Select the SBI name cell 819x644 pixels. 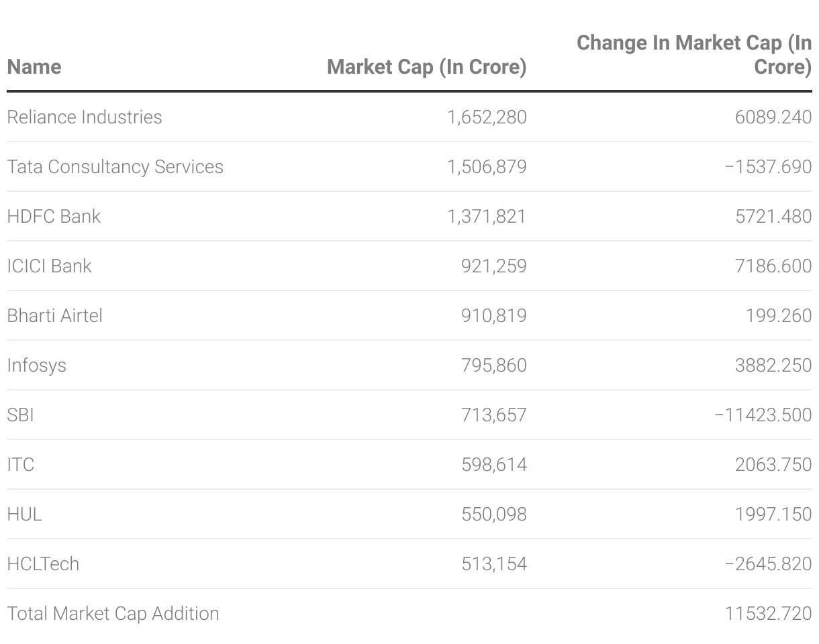coord(20,415)
